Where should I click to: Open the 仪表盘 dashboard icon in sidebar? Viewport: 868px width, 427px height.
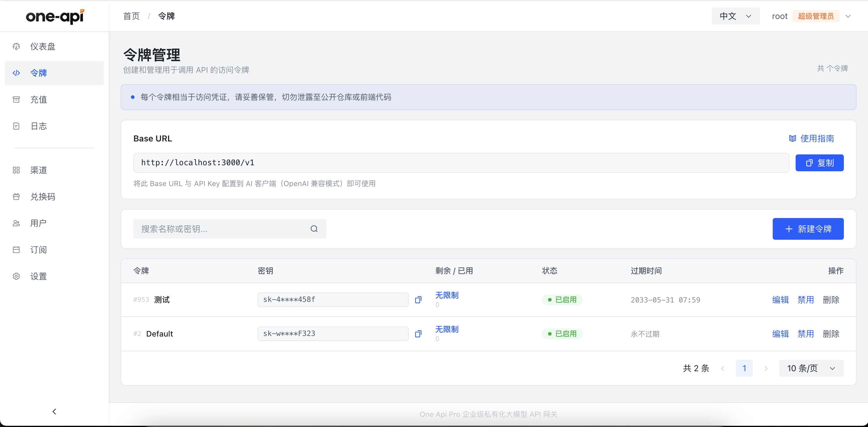point(16,46)
